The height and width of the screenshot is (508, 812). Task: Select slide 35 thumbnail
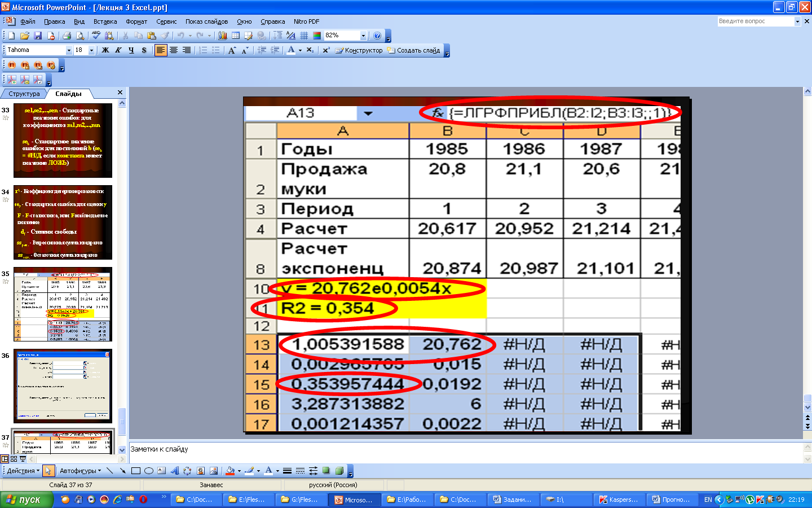click(63, 304)
